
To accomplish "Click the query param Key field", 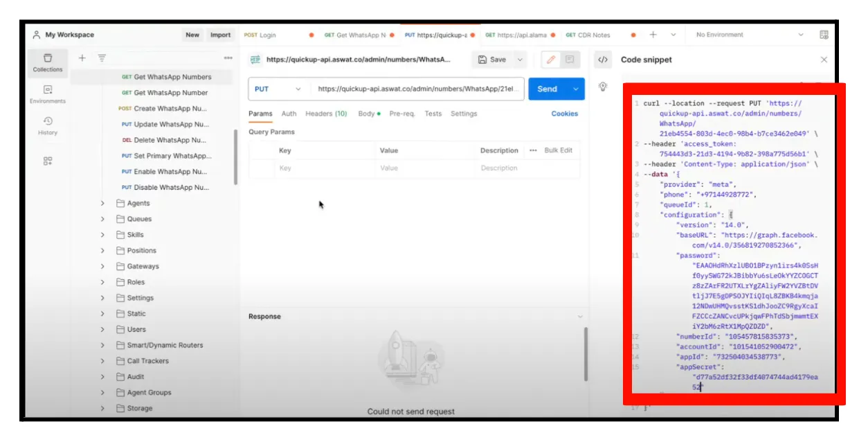I will [324, 168].
